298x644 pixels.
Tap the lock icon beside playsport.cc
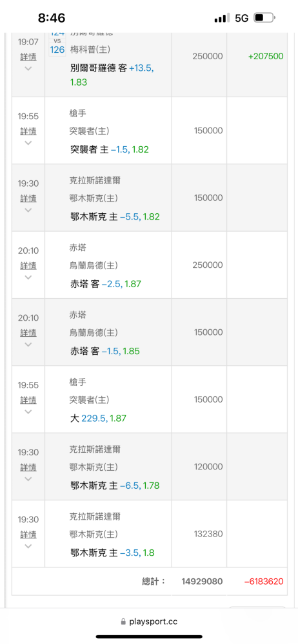click(x=123, y=622)
